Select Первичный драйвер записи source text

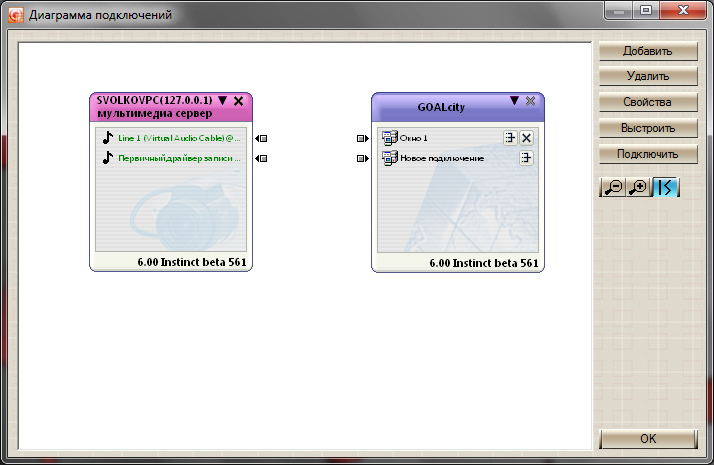tap(179, 158)
